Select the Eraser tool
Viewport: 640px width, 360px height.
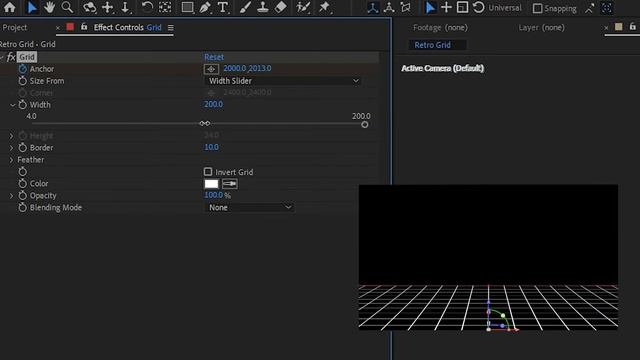click(281, 7)
